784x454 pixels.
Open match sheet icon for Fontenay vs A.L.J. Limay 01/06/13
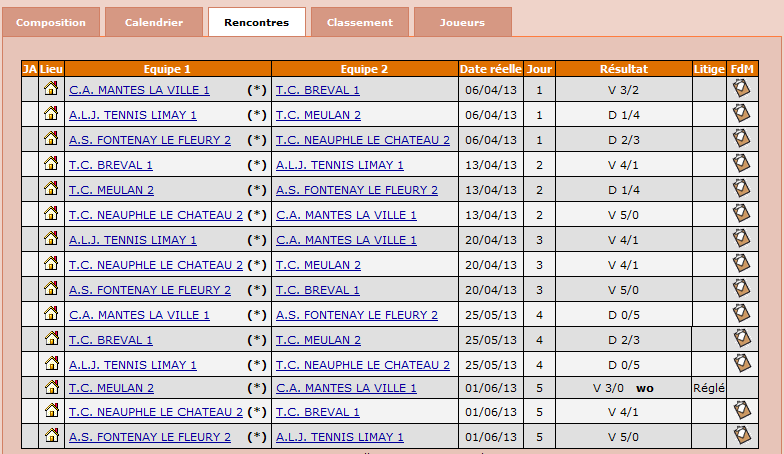742,435
